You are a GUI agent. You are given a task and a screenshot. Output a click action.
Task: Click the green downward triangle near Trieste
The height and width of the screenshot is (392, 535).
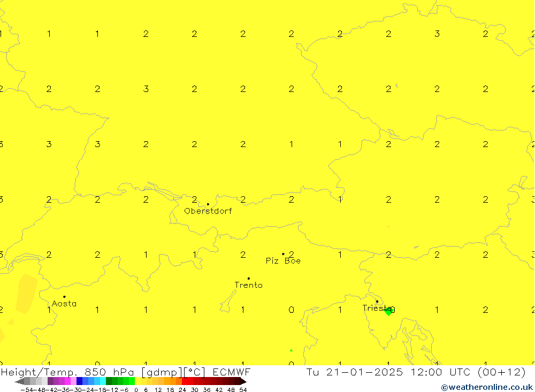tap(388, 312)
